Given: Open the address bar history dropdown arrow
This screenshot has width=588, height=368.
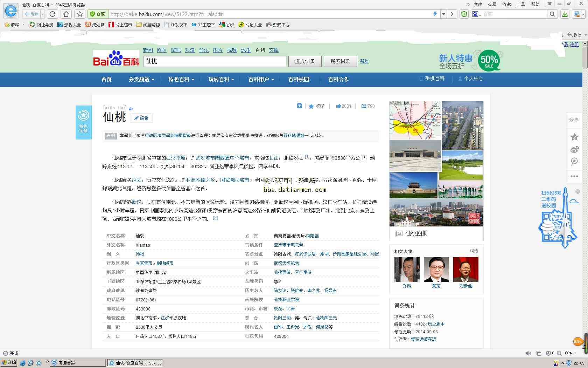Looking at the screenshot, I should [x=443, y=14].
